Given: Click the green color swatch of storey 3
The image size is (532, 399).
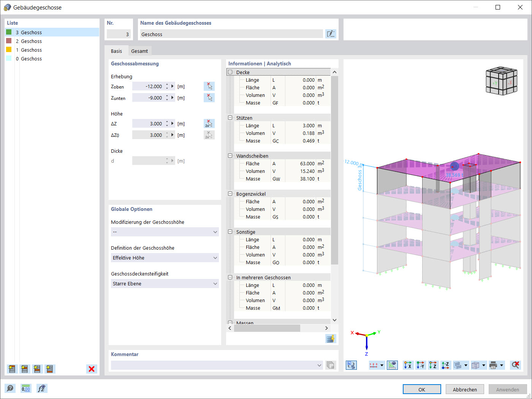Looking at the screenshot, I should (x=9, y=32).
